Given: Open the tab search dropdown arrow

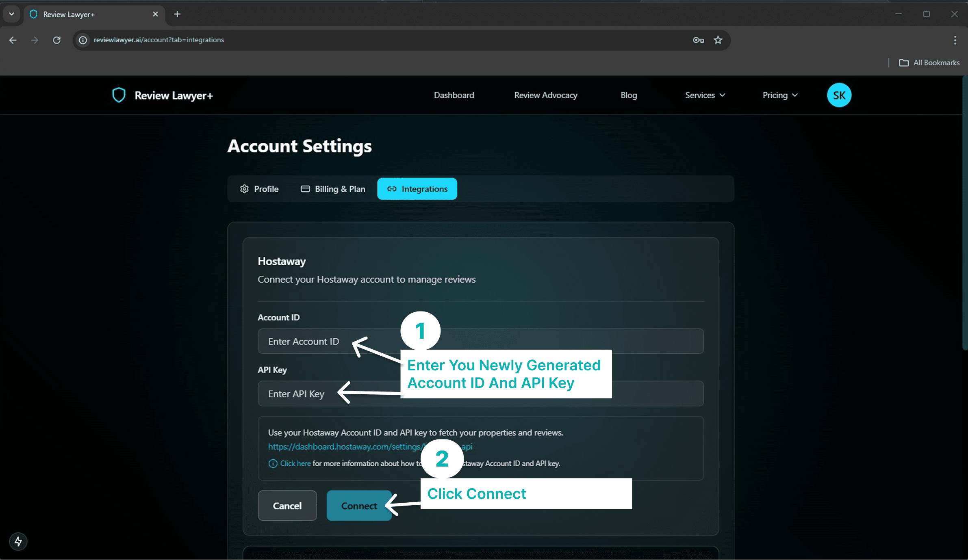Looking at the screenshot, I should click(11, 14).
